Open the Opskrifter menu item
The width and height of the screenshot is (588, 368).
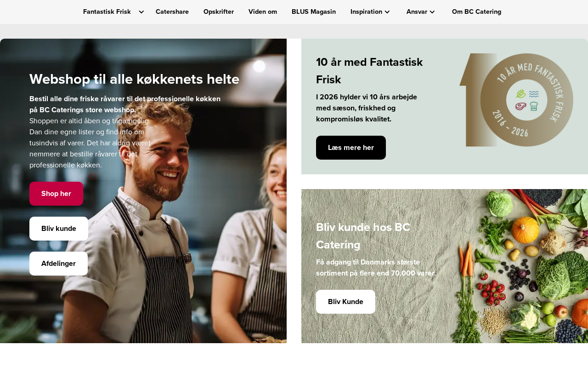219,11
